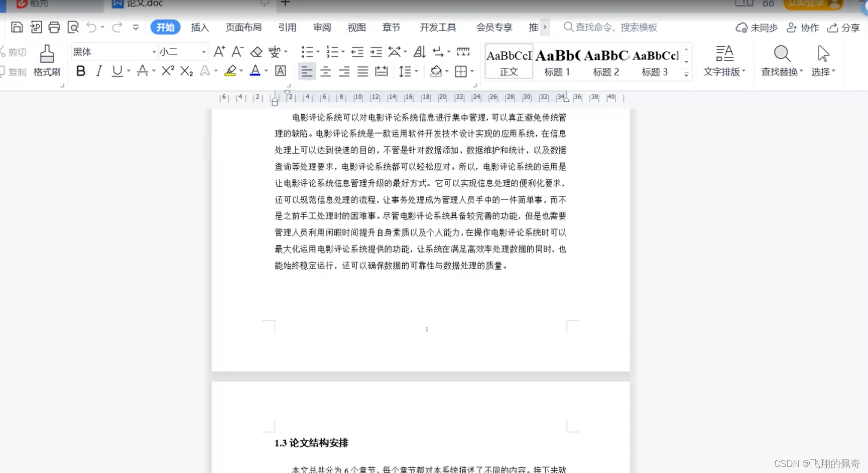Toggle Underline formatting
868x473 pixels.
point(117,71)
